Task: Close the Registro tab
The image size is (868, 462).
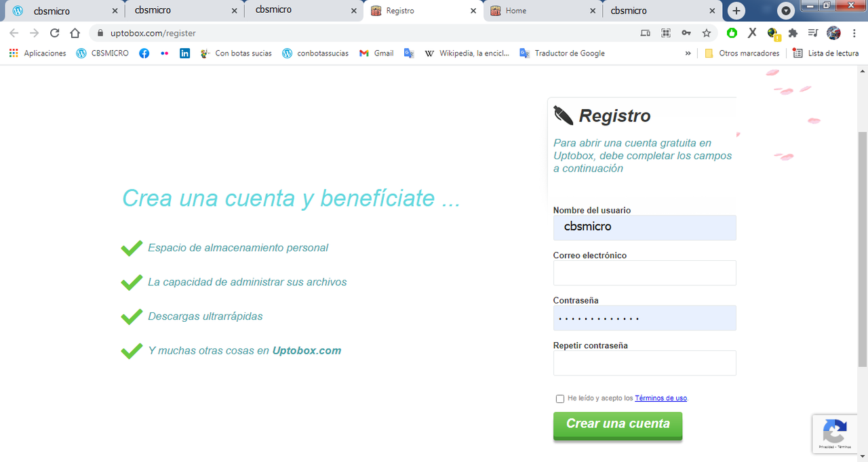Action: pyautogui.click(x=473, y=11)
